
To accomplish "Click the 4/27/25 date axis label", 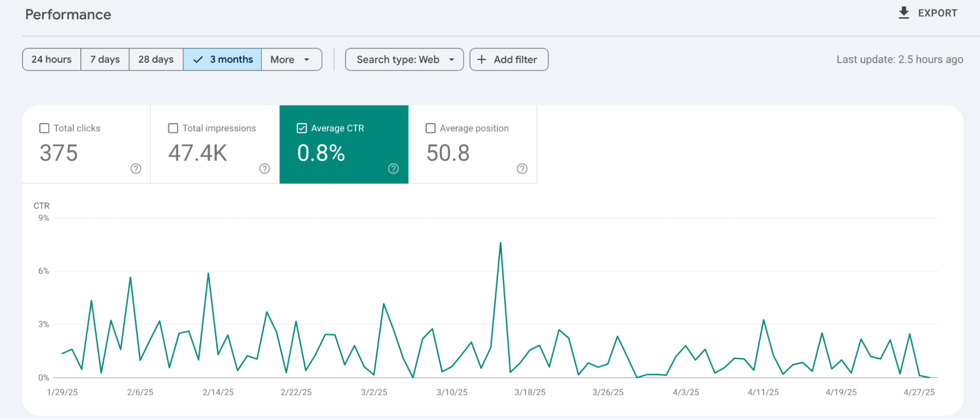I will [919, 393].
